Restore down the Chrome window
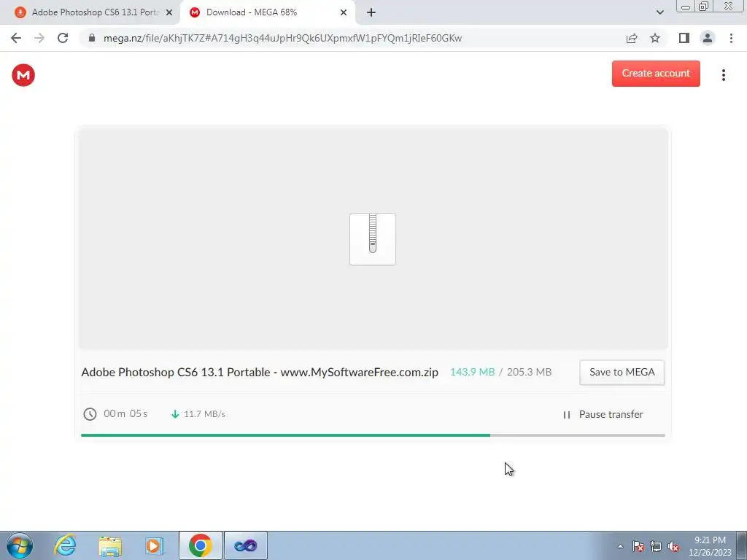 (703, 6)
